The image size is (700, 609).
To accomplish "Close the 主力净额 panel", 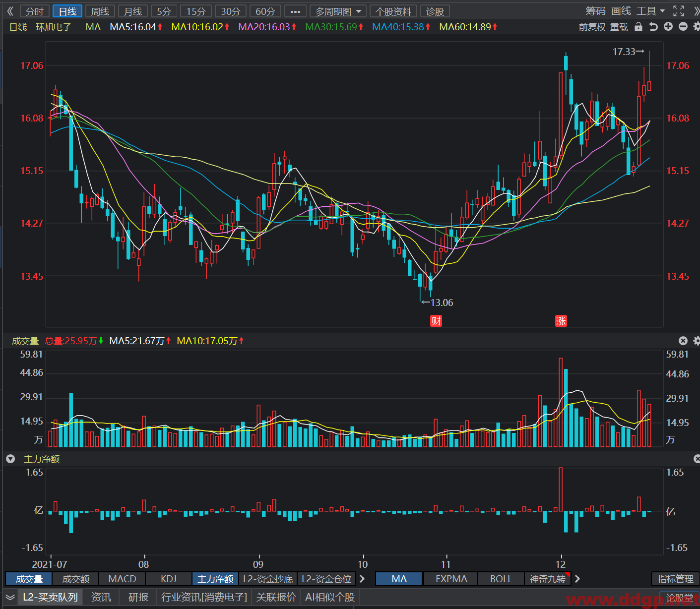I will tap(697, 459).
